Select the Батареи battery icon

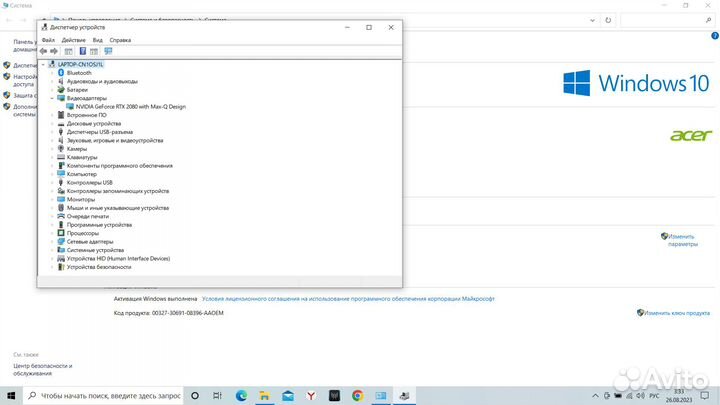point(61,90)
